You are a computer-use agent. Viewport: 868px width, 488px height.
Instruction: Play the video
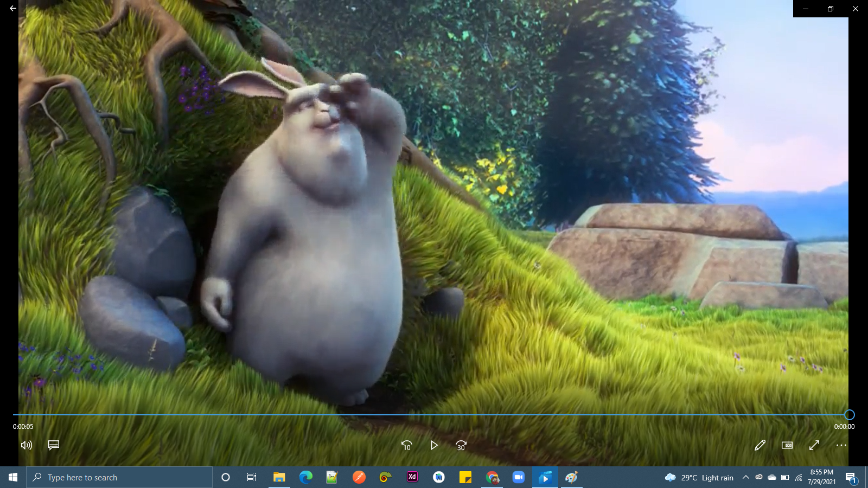click(x=434, y=445)
